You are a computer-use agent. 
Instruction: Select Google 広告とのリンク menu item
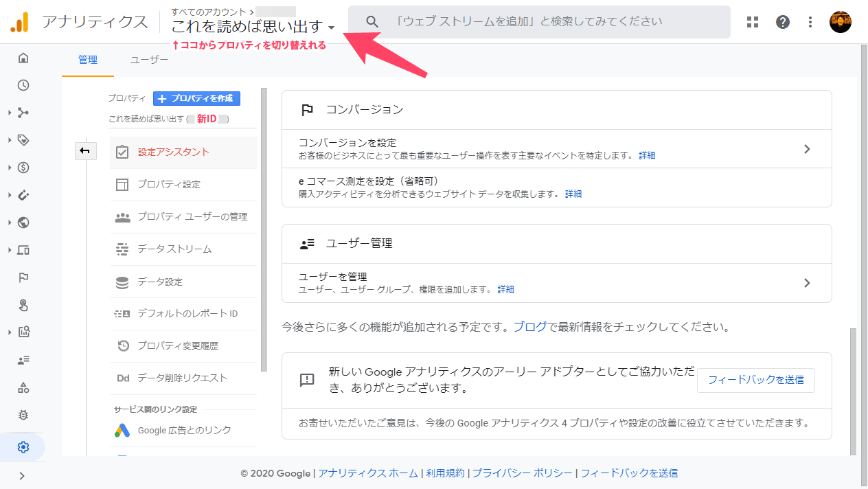[x=183, y=430]
